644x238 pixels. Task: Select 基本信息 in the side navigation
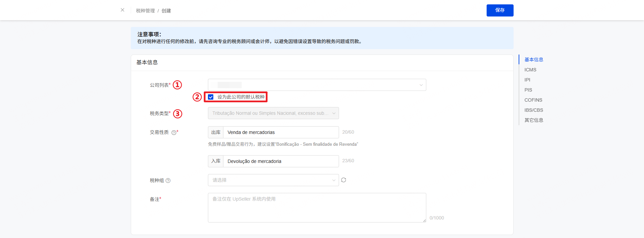coord(533,60)
